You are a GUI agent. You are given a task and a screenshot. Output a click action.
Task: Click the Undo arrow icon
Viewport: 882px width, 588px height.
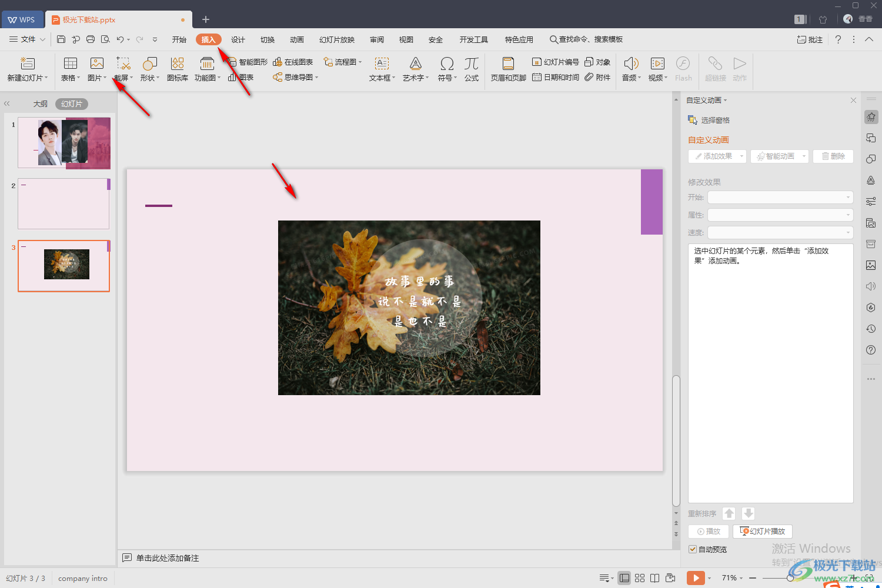(x=120, y=39)
